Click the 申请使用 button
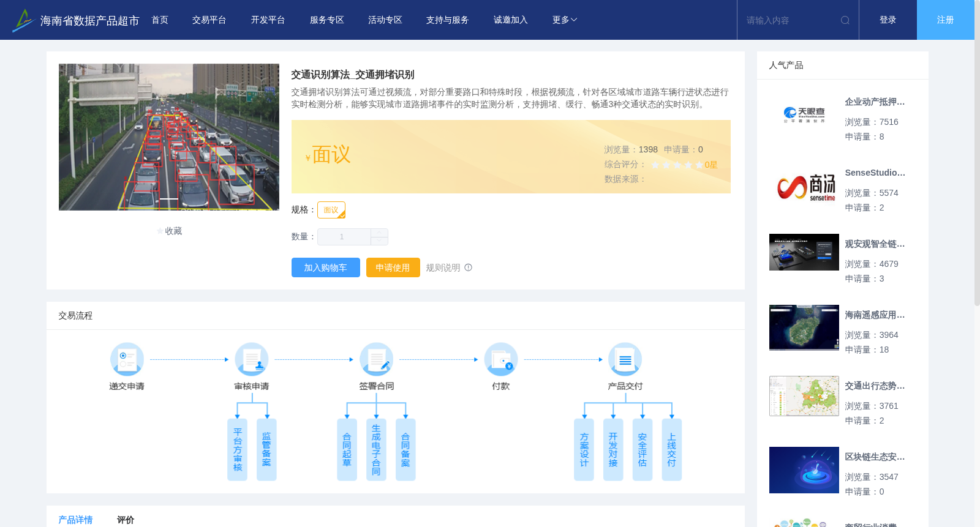The width and height of the screenshot is (980, 527). click(393, 267)
